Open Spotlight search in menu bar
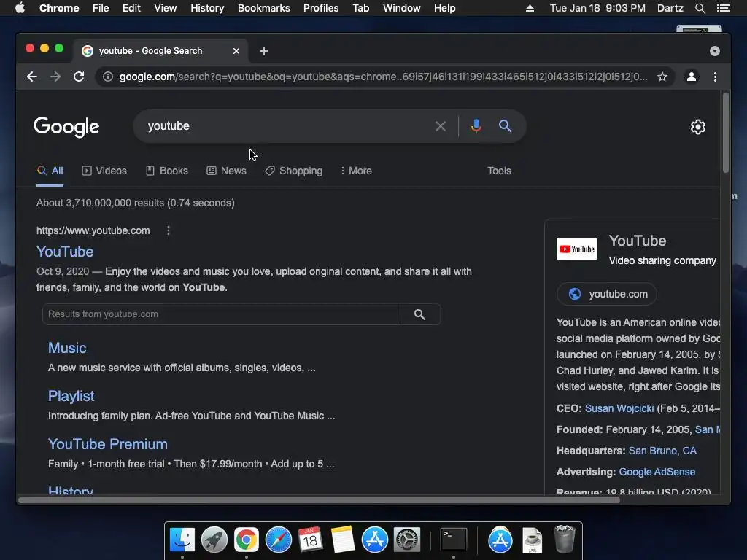 [x=700, y=8]
